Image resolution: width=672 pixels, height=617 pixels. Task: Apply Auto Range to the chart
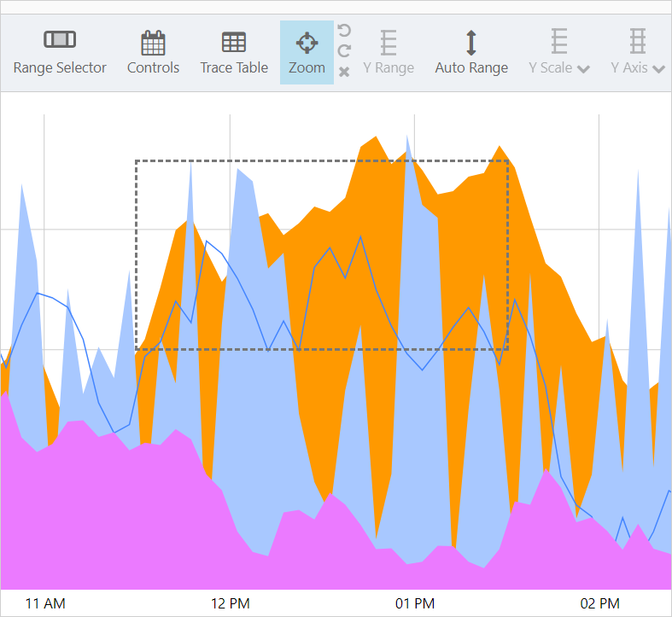(471, 52)
